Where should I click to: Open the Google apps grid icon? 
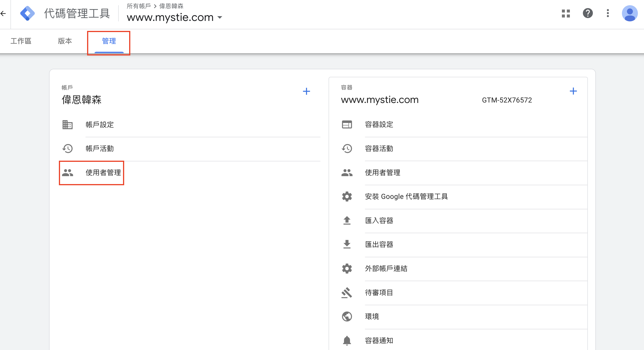click(x=566, y=13)
